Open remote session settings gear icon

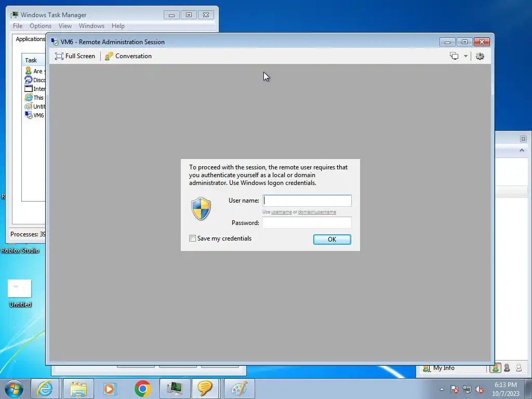point(480,56)
